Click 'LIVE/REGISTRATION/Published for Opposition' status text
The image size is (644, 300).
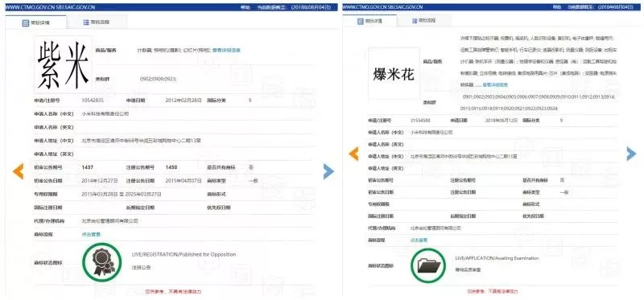coord(184,254)
